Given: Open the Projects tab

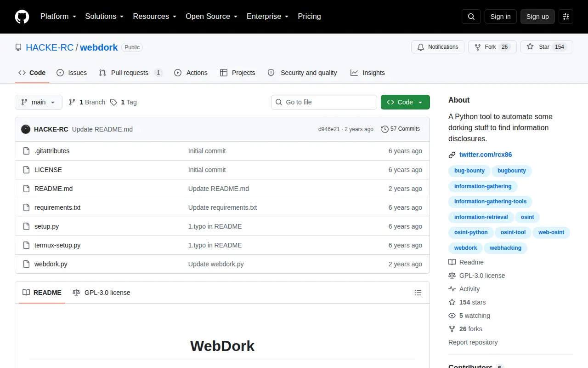Looking at the screenshot, I should point(237,73).
